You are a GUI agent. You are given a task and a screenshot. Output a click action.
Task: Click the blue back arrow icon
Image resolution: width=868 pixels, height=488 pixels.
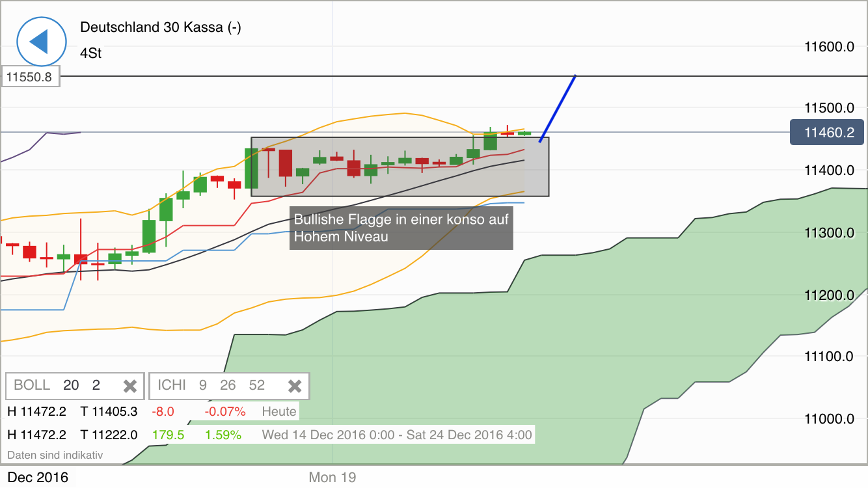click(40, 41)
